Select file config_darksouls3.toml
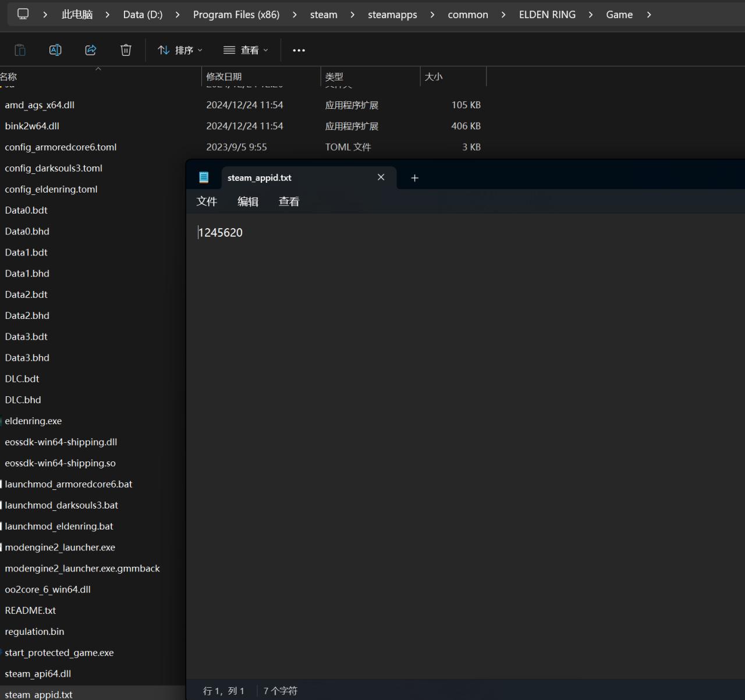745x700 pixels. coord(54,168)
